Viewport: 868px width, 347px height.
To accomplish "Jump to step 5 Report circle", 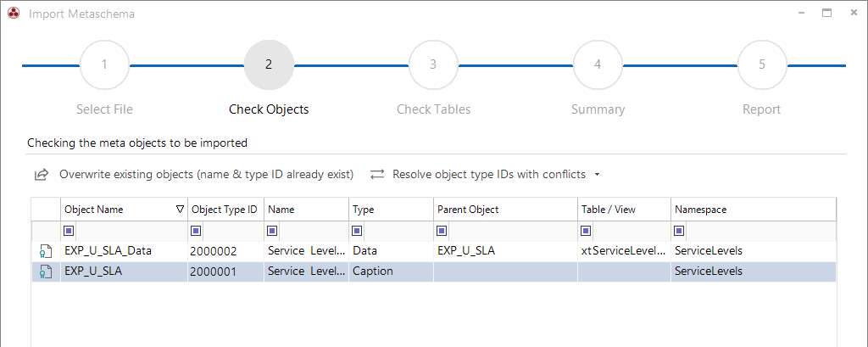I will pos(762,64).
